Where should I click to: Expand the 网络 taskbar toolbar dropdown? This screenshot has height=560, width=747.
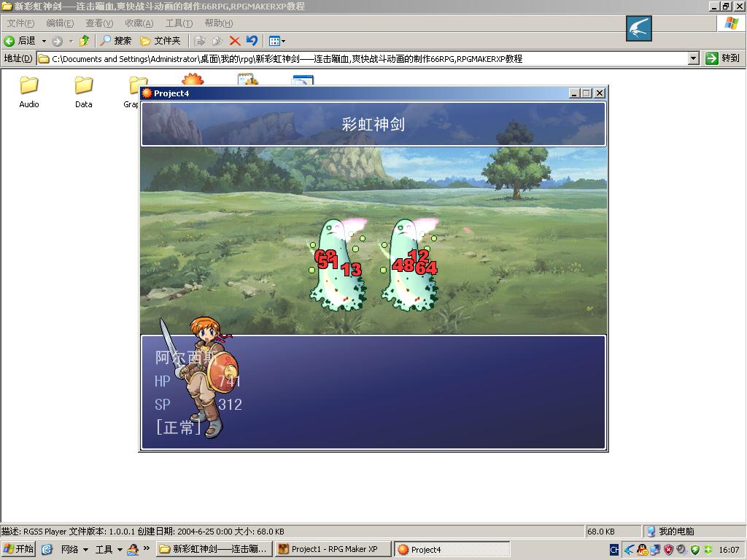click(86, 550)
